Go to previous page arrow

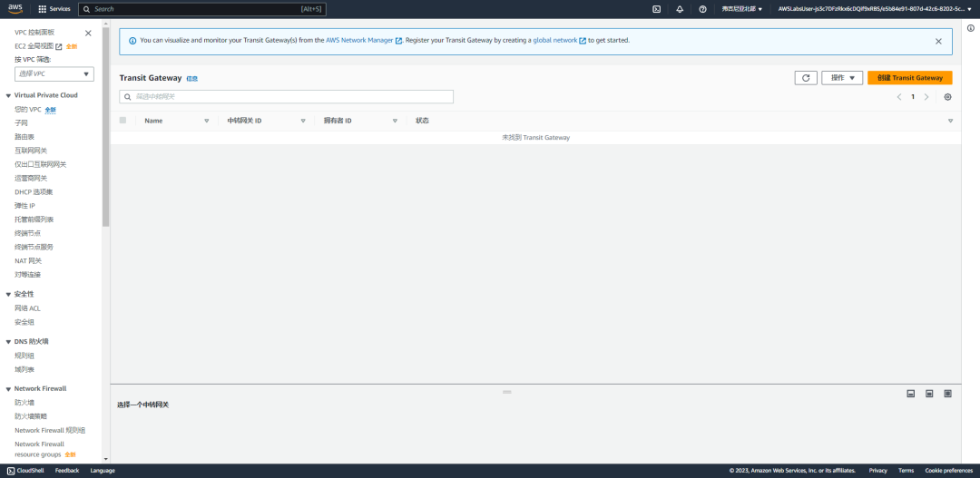[x=899, y=97]
